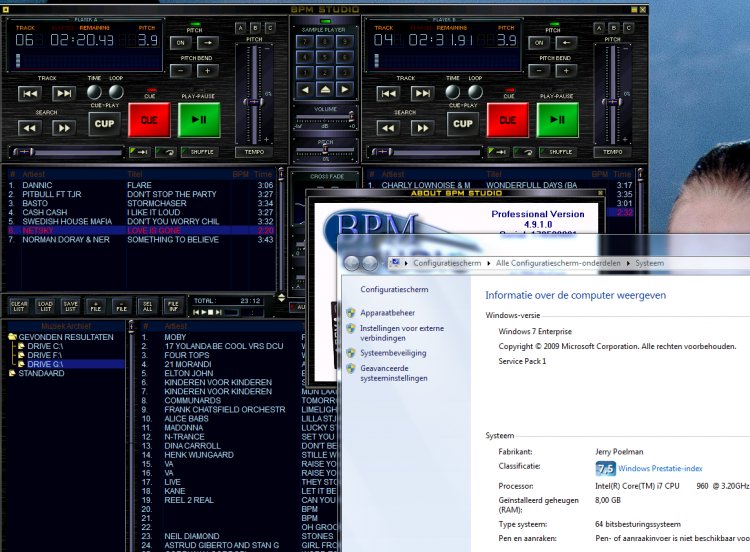The width and height of the screenshot is (750, 552).
Task: Select pitch range C on Player A
Action: 270,28
